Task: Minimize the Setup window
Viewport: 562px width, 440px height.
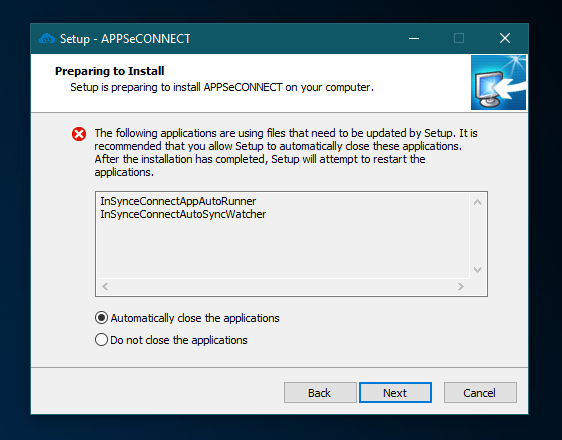Action: click(414, 38)
